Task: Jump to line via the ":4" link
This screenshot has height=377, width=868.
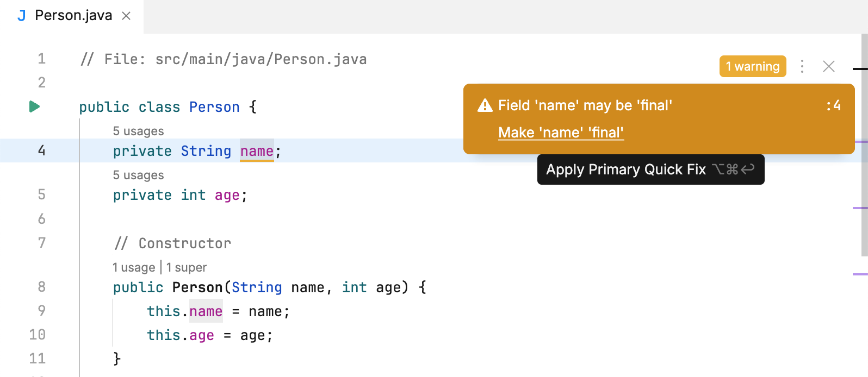Action: (833, 105)
